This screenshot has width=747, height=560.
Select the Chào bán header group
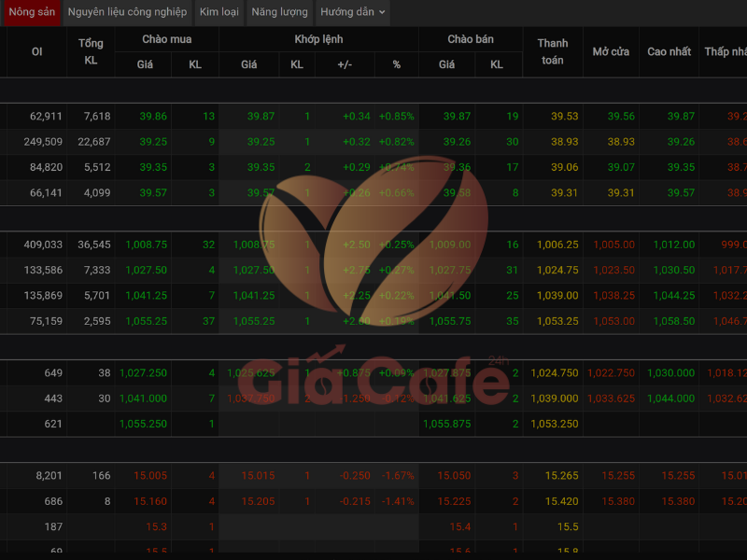(471, 39)
